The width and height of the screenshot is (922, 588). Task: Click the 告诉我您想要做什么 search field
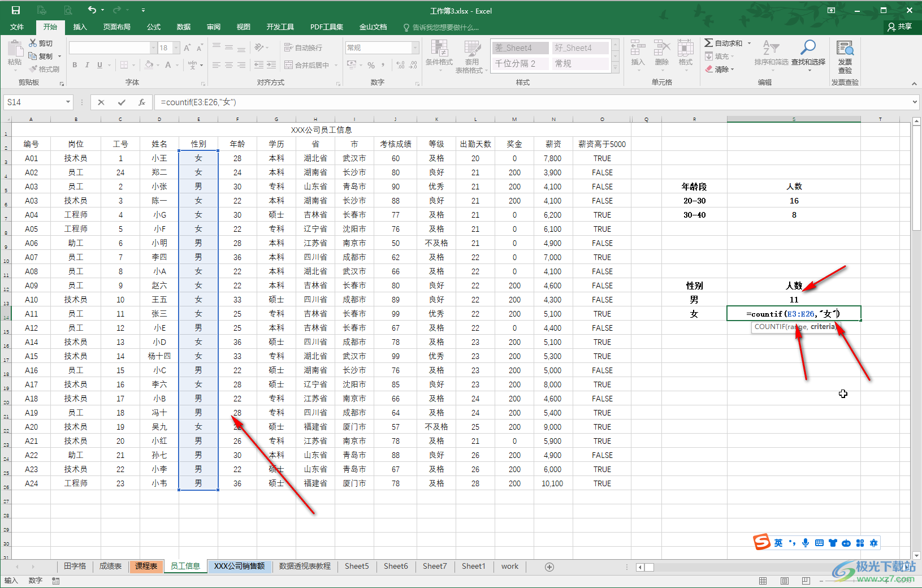[445, 27]
